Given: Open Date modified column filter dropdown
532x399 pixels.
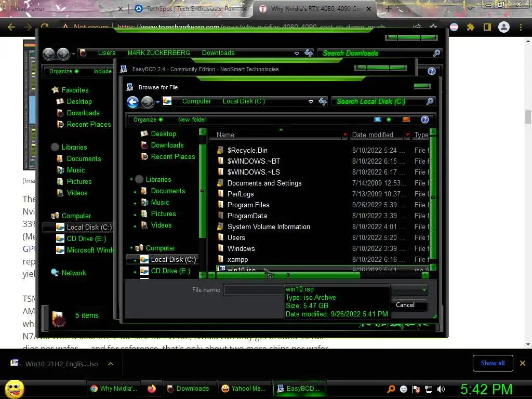Looking at the screenshot, I should (x=407, y=135).
